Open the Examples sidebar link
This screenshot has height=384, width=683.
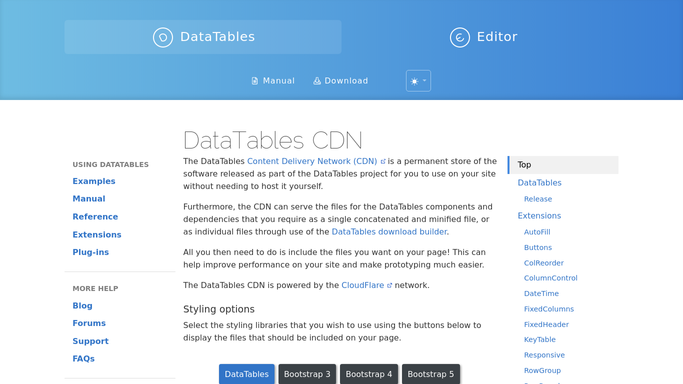pos(94,181)
